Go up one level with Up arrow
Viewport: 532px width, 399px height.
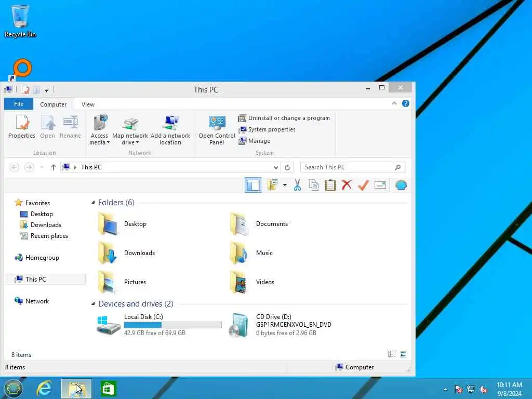click(54, 167)
